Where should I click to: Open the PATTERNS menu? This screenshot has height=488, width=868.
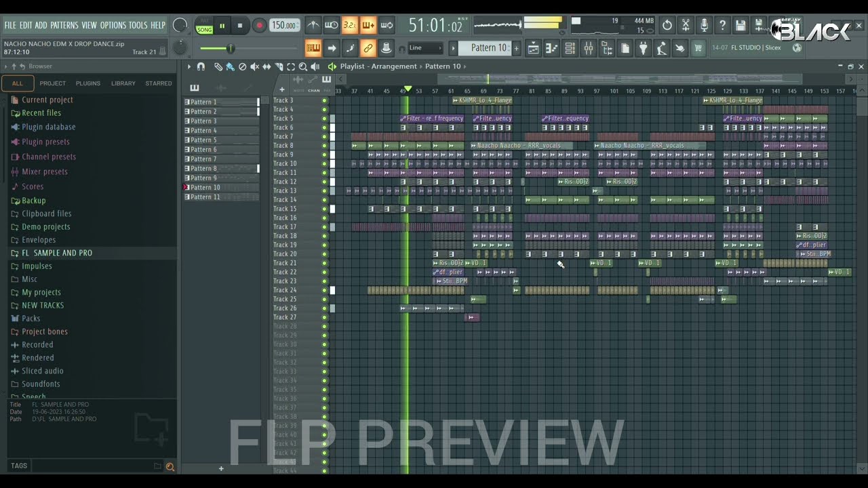64,25
